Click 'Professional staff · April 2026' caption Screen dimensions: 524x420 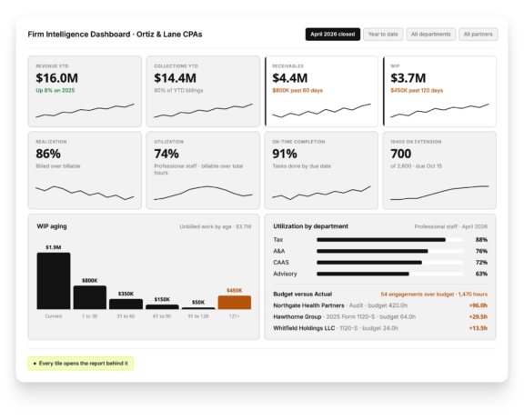(451, 226)
